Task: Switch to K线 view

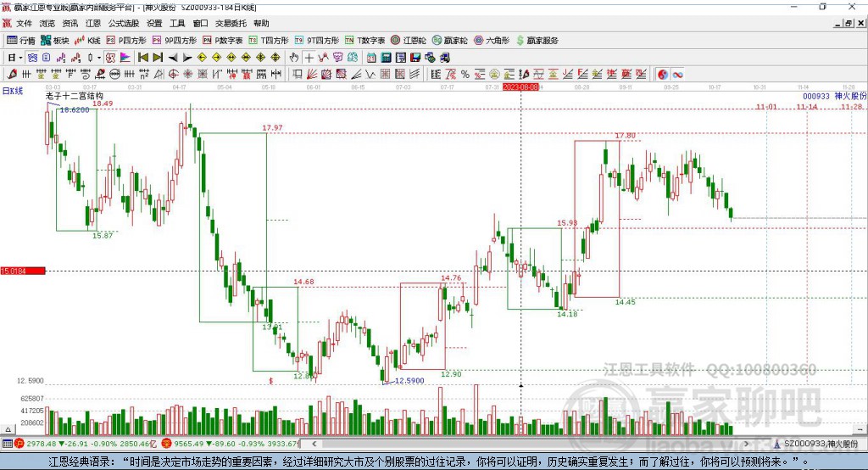Action: click(x=87, y=41)
